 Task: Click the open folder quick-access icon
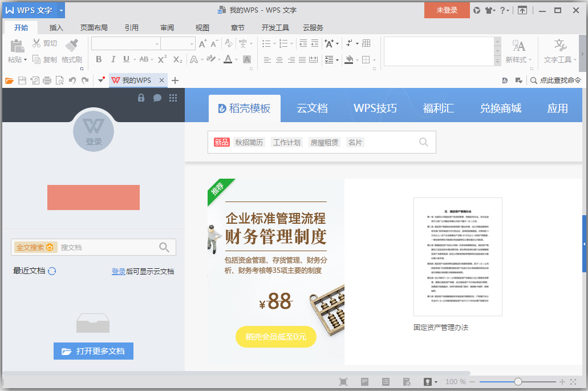click(9, 80)
